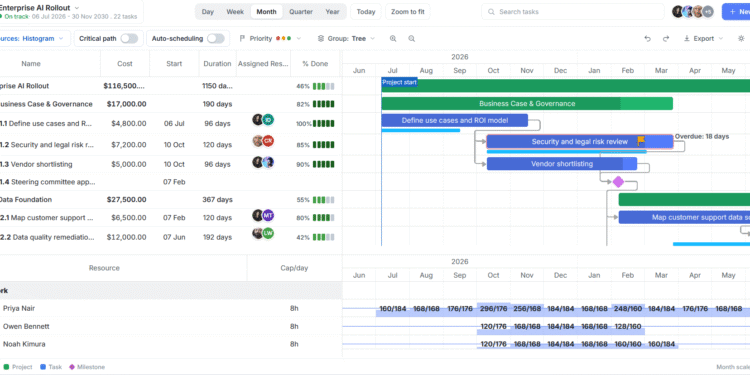750x375 pixels.
Task: Click the $7,200.00 cost cell
Action: pos(129,144)
